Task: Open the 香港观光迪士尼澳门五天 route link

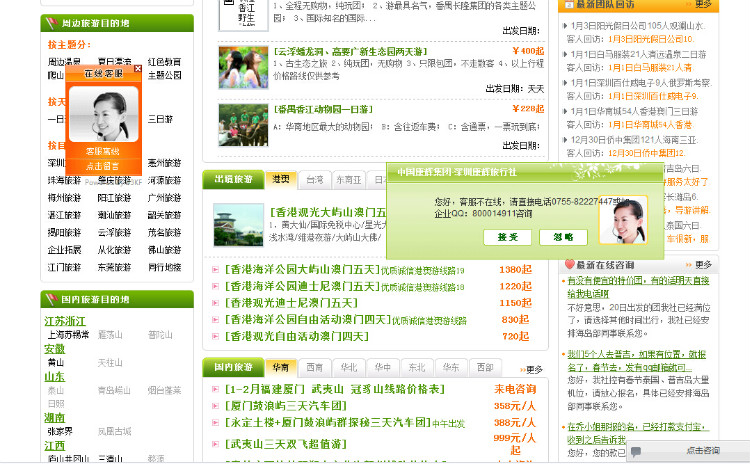Action: (291, 303)
